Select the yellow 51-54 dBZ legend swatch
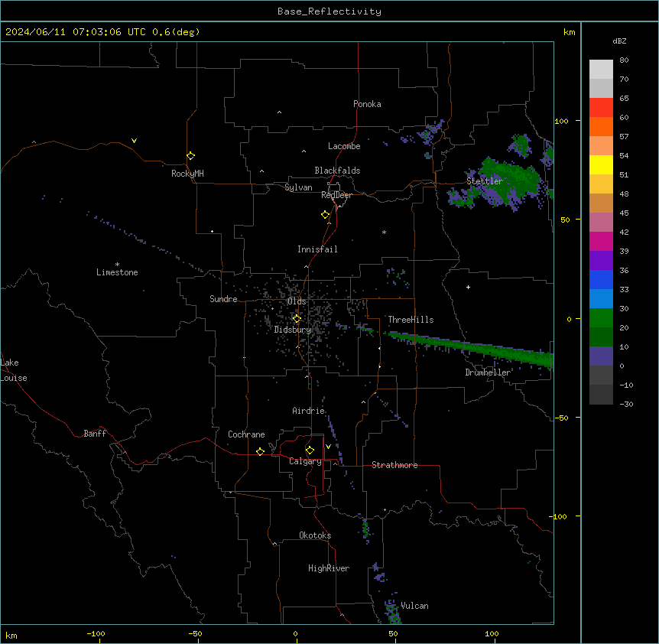Screen dimensions: 659x644 [601, 164]
